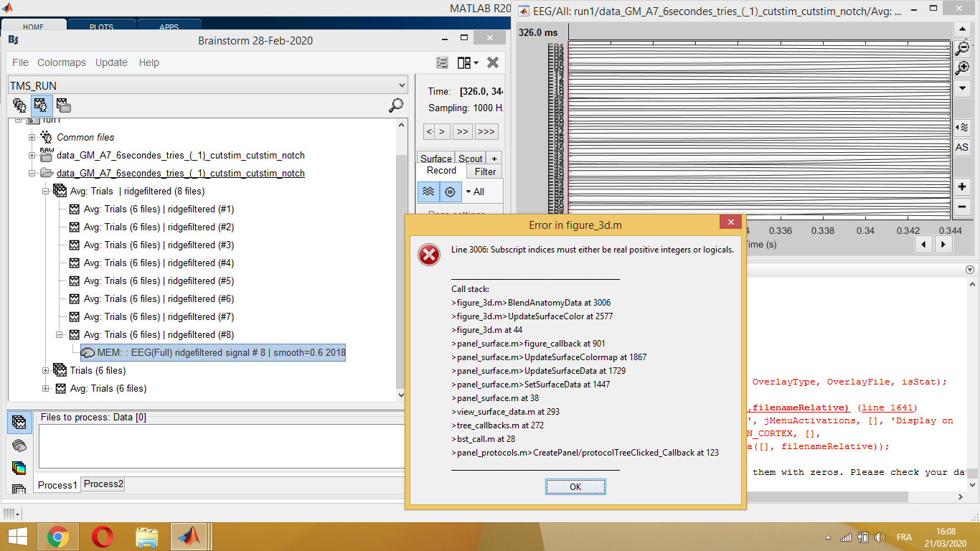Click the (line 1641) link in MATLAB command window

click(887, 408)
